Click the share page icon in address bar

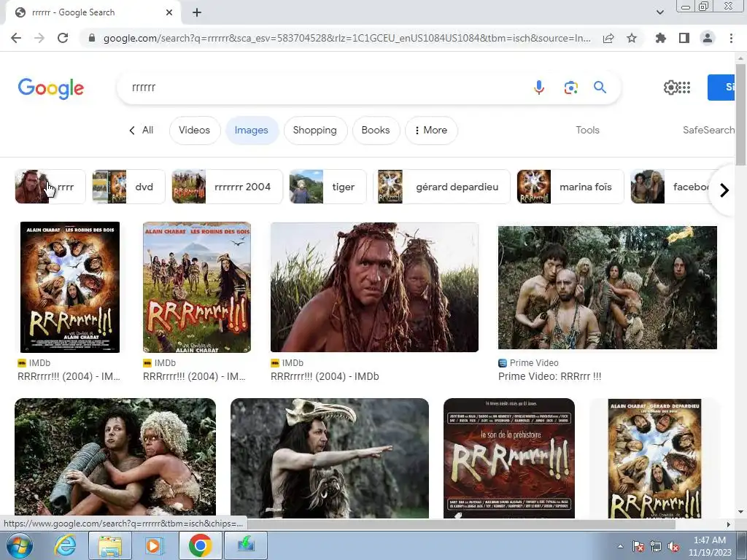pyautogui.click(x=608, y=38)
